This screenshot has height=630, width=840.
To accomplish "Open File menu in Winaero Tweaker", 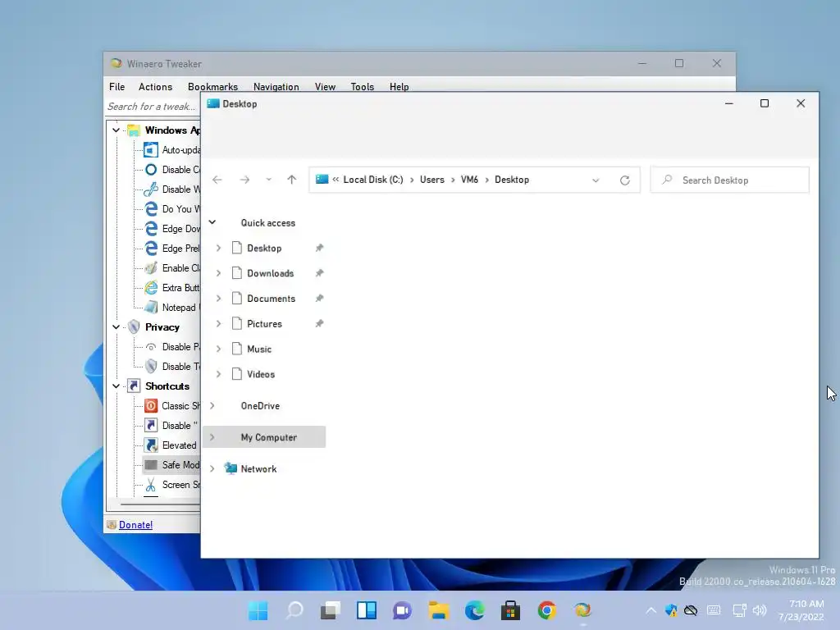I will 116,87.
